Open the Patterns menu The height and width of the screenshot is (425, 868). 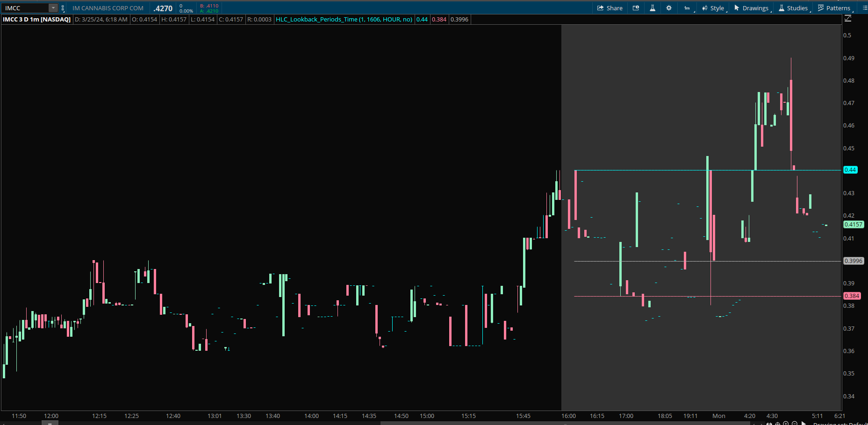pos(834,8)
